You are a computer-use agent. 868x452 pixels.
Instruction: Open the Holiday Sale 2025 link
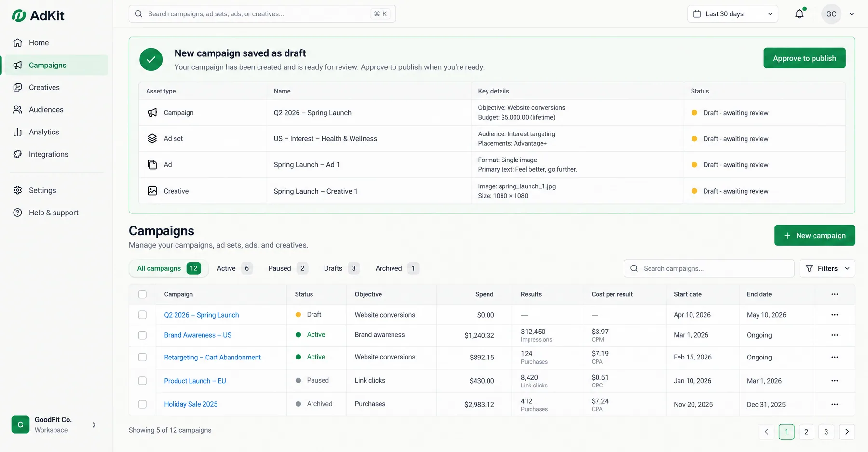pos(190,404)
